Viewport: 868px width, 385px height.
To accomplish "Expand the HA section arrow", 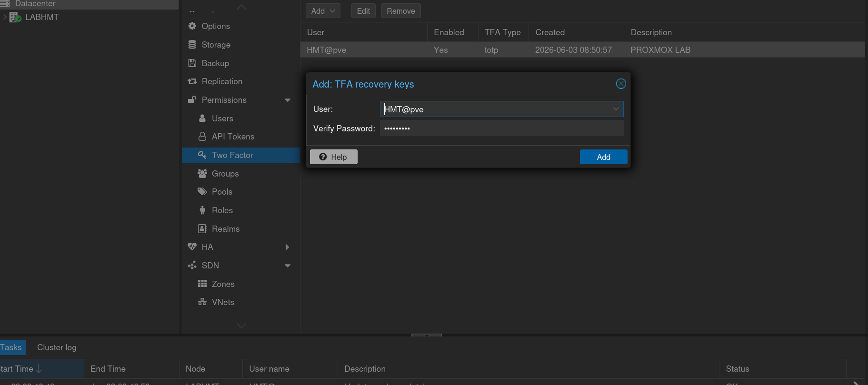I will coord(287,247).
